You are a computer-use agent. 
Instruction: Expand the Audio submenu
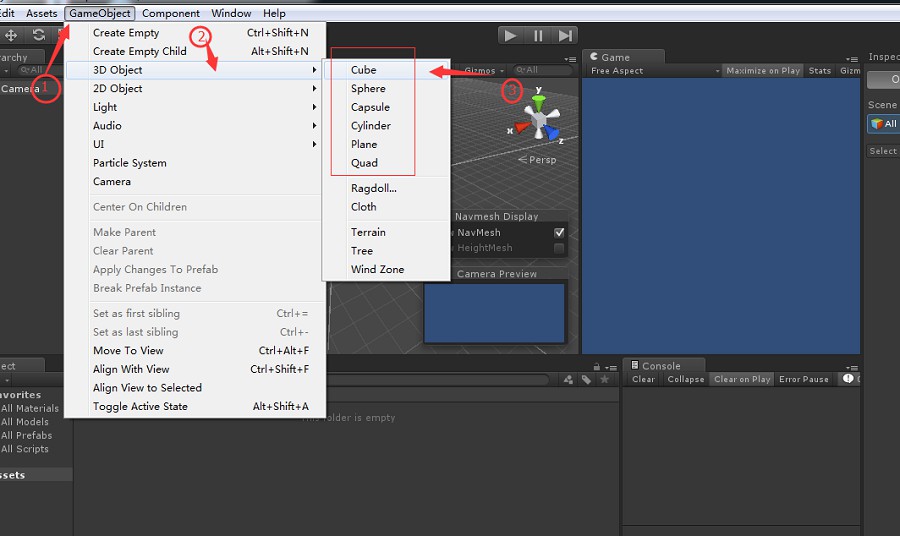tap(193, 126)
